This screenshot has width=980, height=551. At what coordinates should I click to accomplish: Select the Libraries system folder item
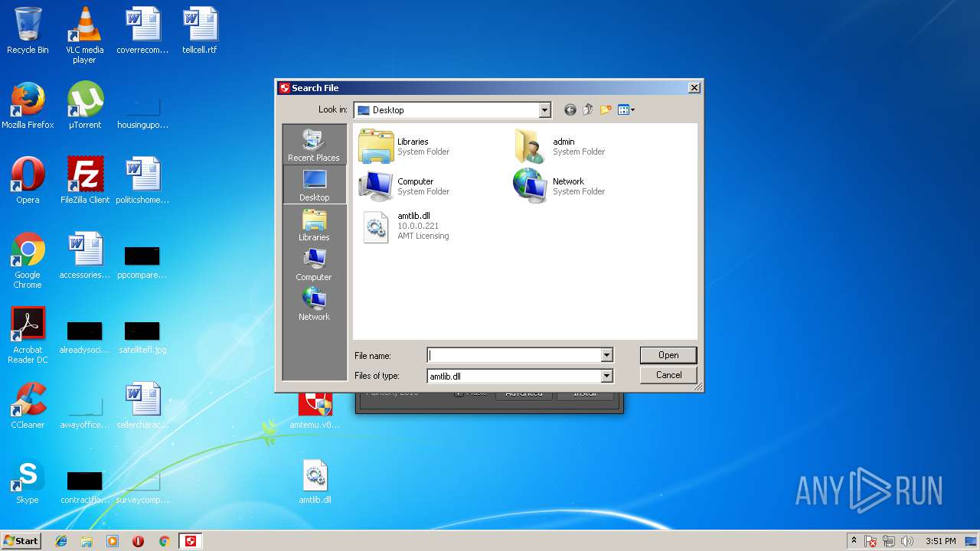pyautogui.click(x=405, y=146)
